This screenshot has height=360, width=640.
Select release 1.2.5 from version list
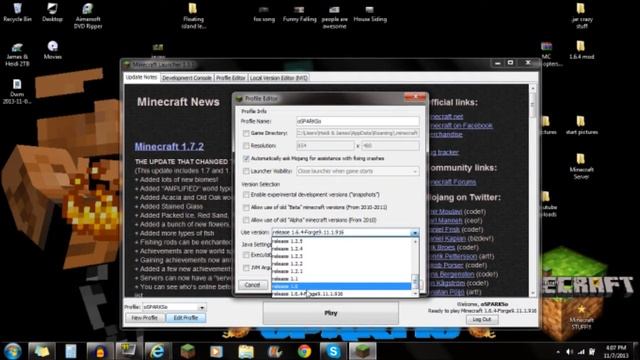[x=342, y=241]
